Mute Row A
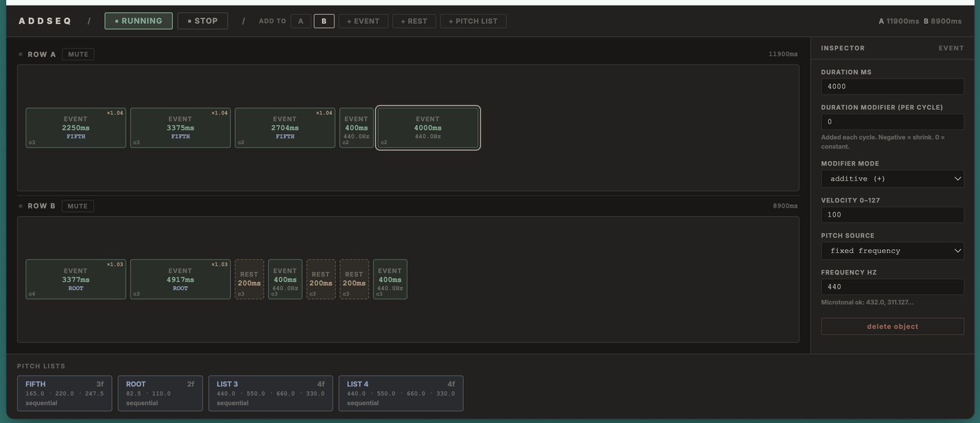 78,54
